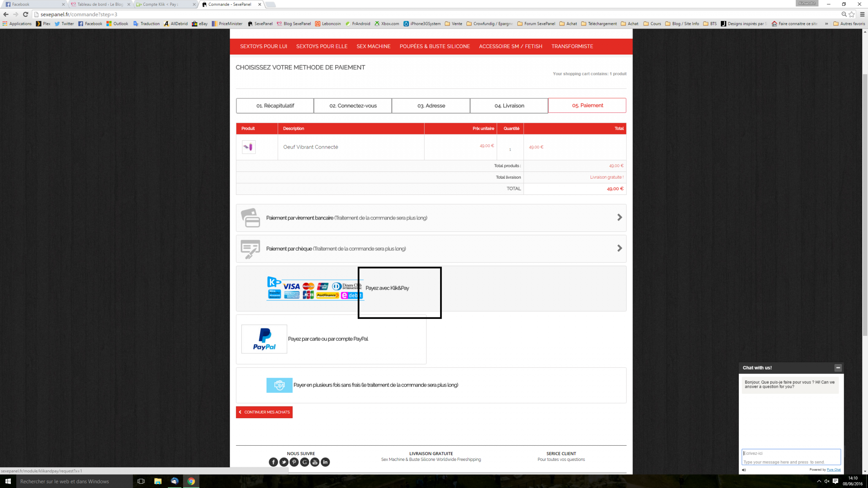Click the LinkedIn footer social icon
868x488 pixels.
pyautogui.click(x=325, y=462)
